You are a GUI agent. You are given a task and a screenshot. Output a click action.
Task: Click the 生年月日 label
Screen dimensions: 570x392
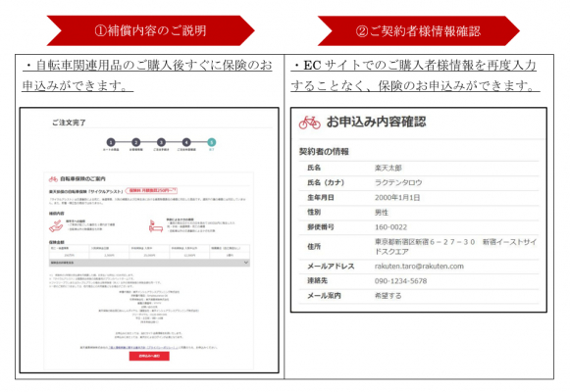[321, 197]
